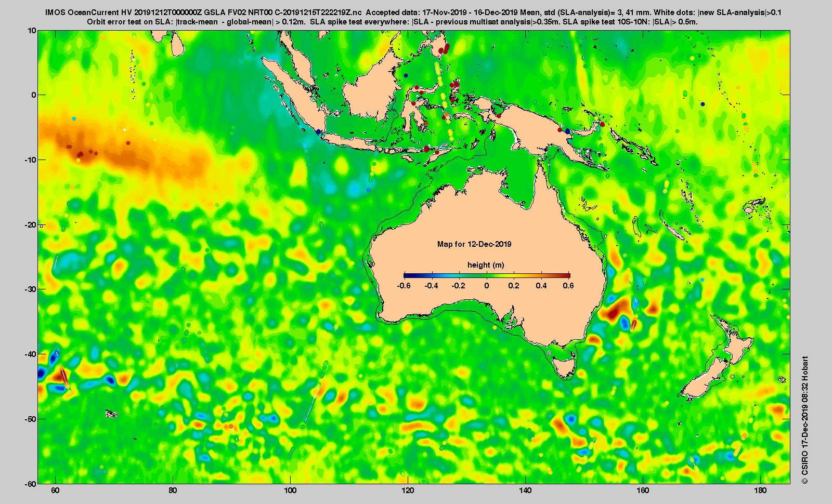832x504 pixels.
Task: Click the 'Map for 12-Dec-2019' label
Action: tap(474, 244)
